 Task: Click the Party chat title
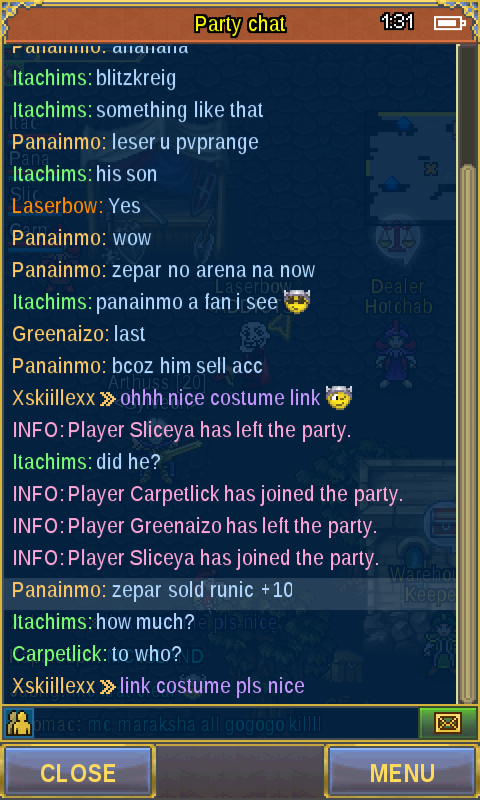tap(240, 24)
